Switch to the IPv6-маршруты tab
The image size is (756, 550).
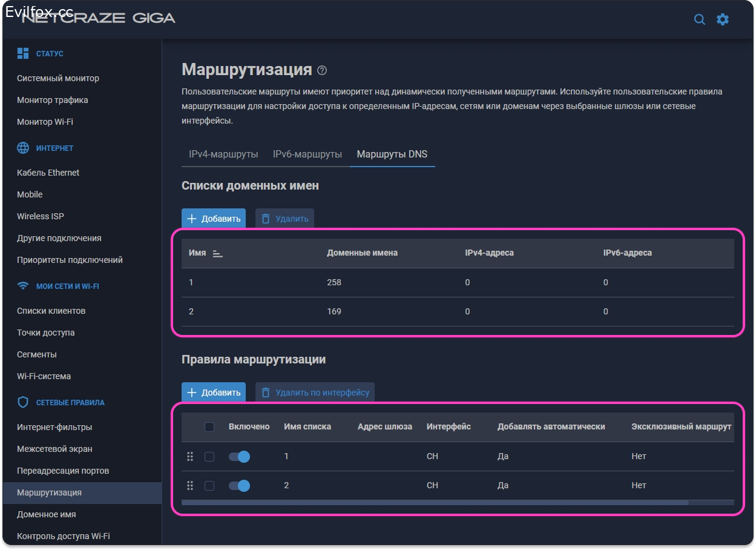coord(307,154)
